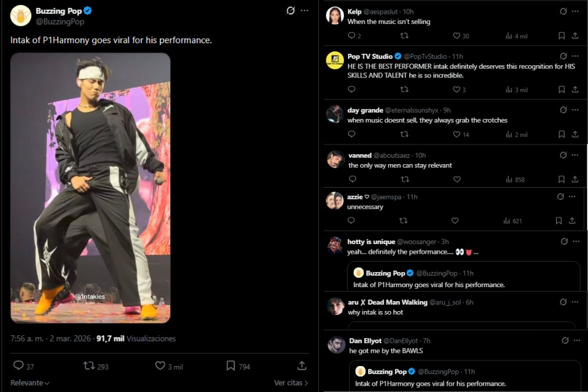Bookmark Pop TV Studio's reply

click(x=562, y=90)
